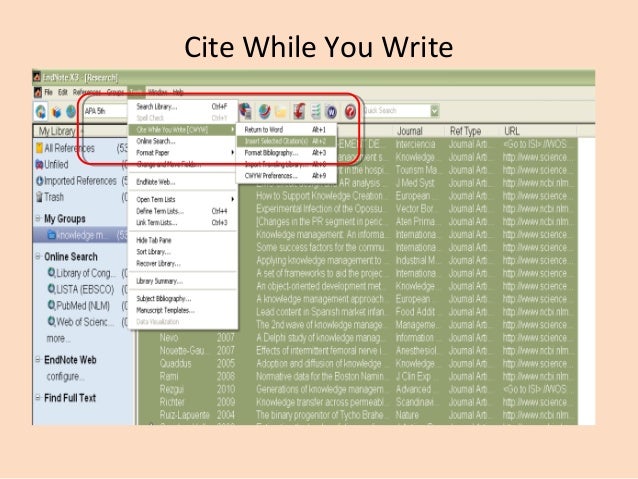638x479 pixels.
Task: Choose Manuscript Templates... menu item
Action: click(182, 310)
